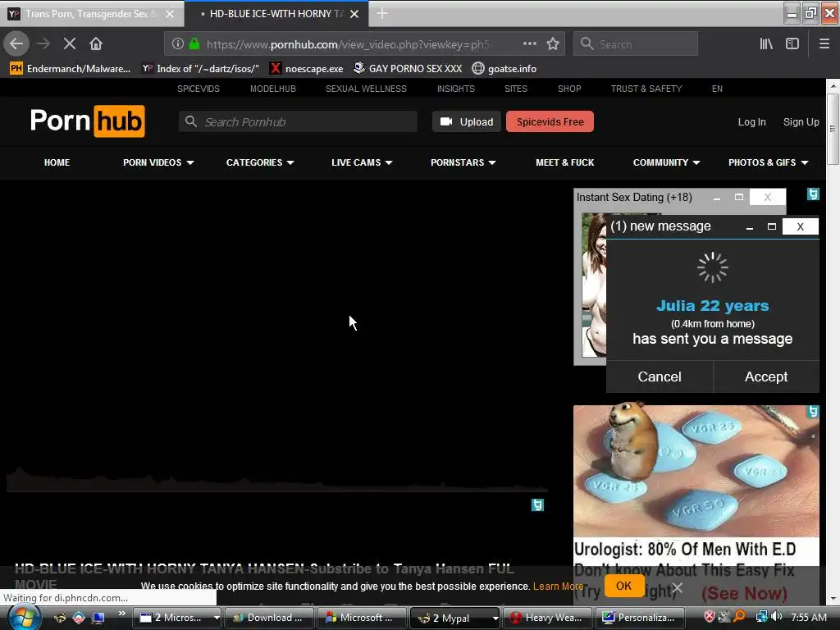Screen dimensions: 840x630
Task: Click the Upload button
Action: 467,121
